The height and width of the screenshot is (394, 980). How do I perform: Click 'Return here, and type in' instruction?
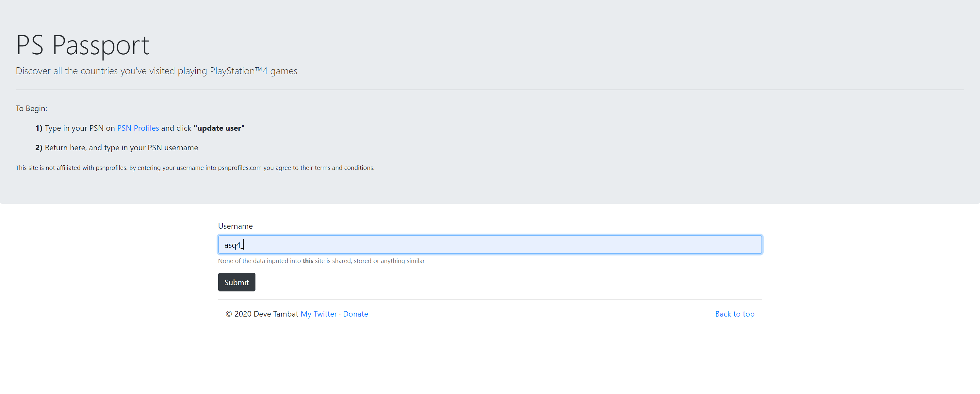pos(121,148)
